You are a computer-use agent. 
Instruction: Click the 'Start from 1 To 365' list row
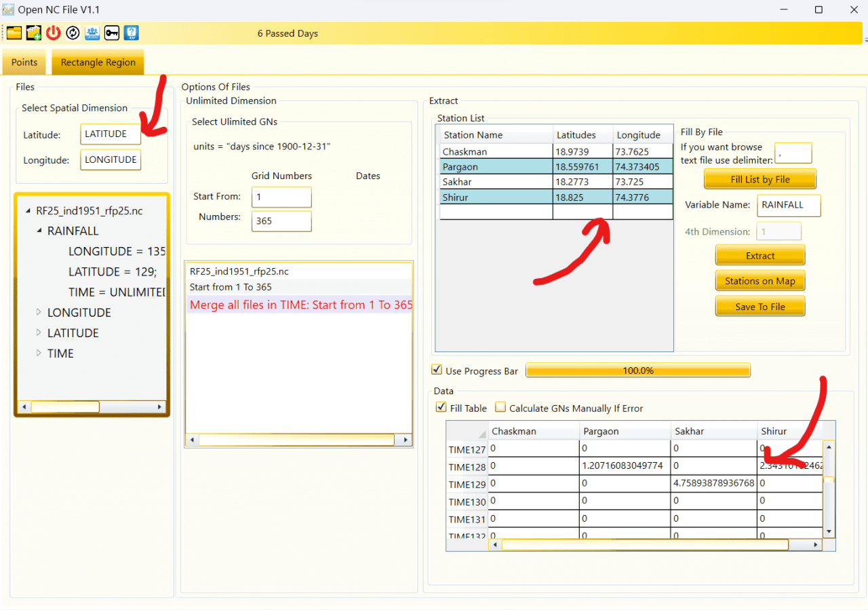(x=299, y=287)
